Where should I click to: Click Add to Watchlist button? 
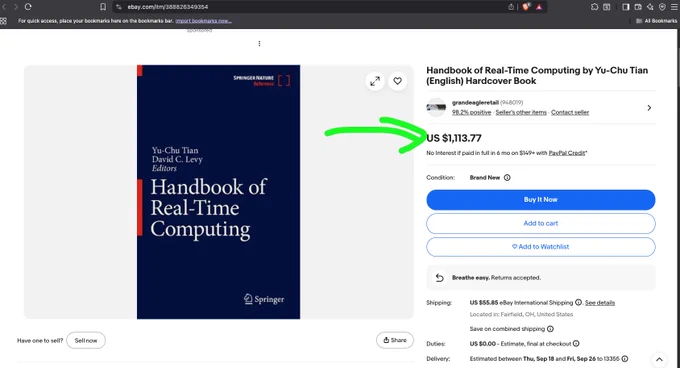click(541, 247)
